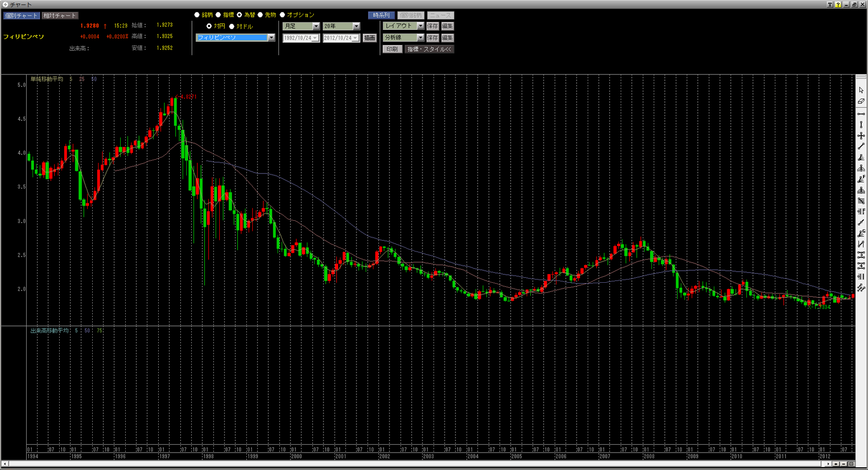Choose the 対円 radio option
This screenshot has width=868, height=470.
point(209,26)
